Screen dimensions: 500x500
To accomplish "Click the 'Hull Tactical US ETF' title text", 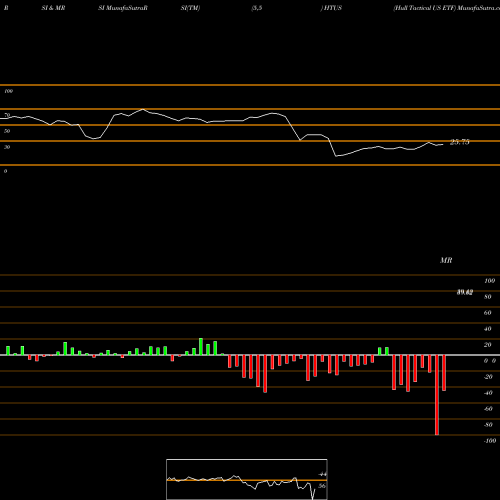I will click(424, 8).
